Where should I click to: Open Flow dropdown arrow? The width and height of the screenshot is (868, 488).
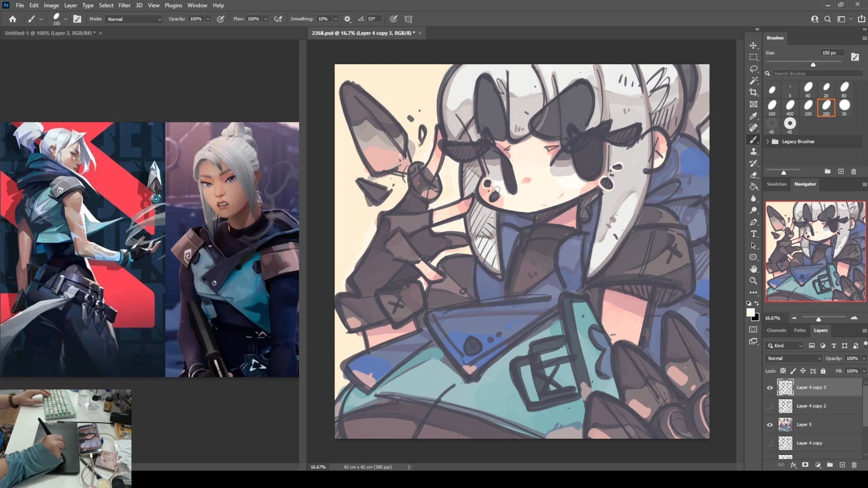point(265,19)
